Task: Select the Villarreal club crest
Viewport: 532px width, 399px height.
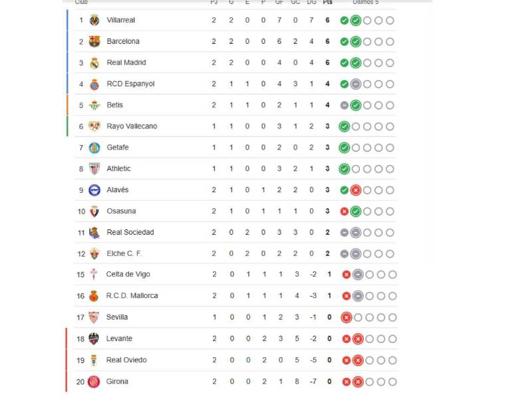Action: point(95,20)
